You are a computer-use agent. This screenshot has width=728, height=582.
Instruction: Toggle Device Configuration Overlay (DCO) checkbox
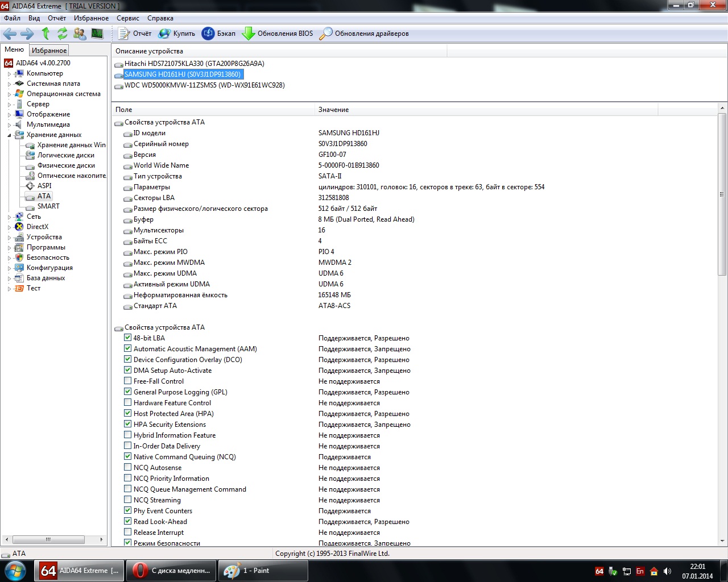click(127, 359)
